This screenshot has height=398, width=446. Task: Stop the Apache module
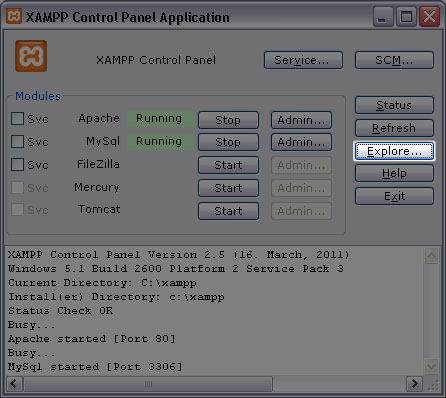click(x=228, y=120)
